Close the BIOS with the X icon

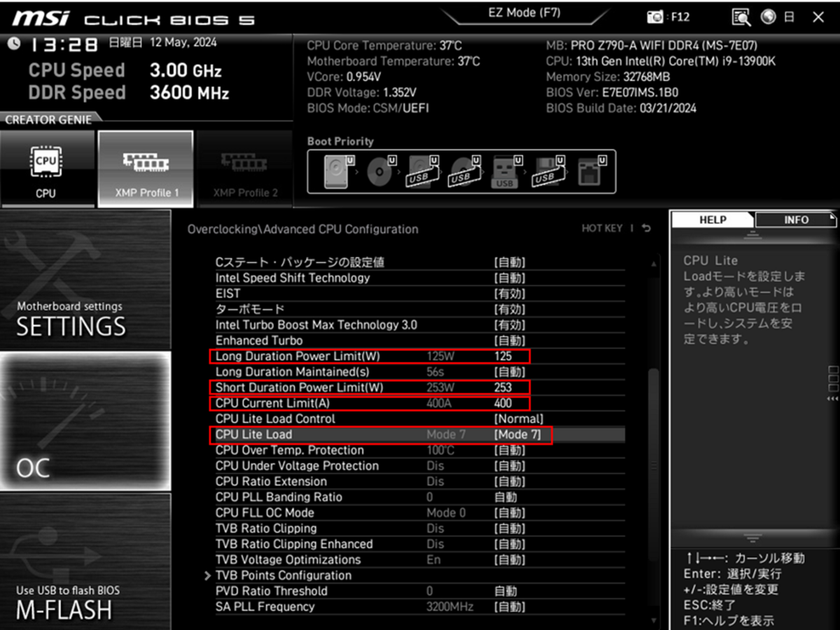[x=818, y=17]
